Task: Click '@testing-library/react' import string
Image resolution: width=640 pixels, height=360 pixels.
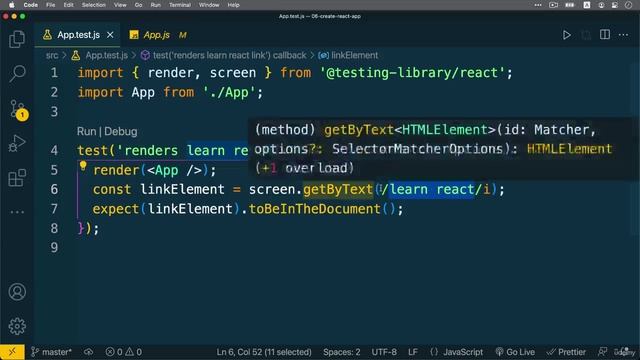Action: [412, 73]
